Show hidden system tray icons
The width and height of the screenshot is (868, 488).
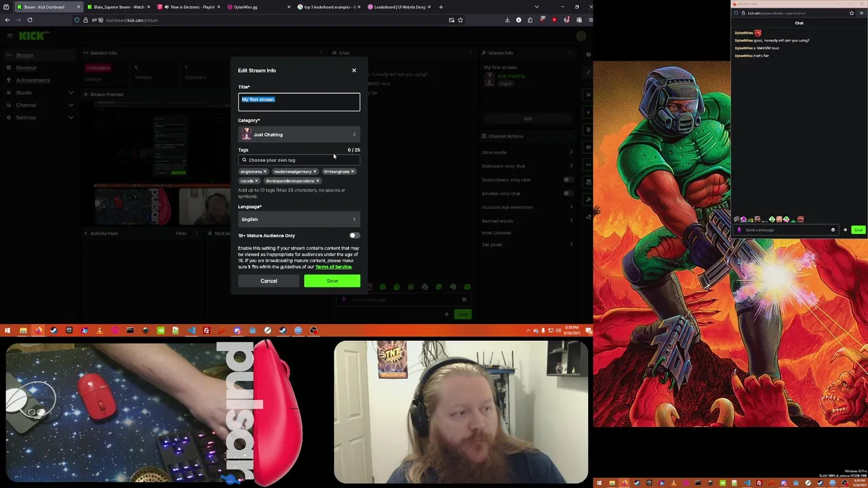click(528, 331)
